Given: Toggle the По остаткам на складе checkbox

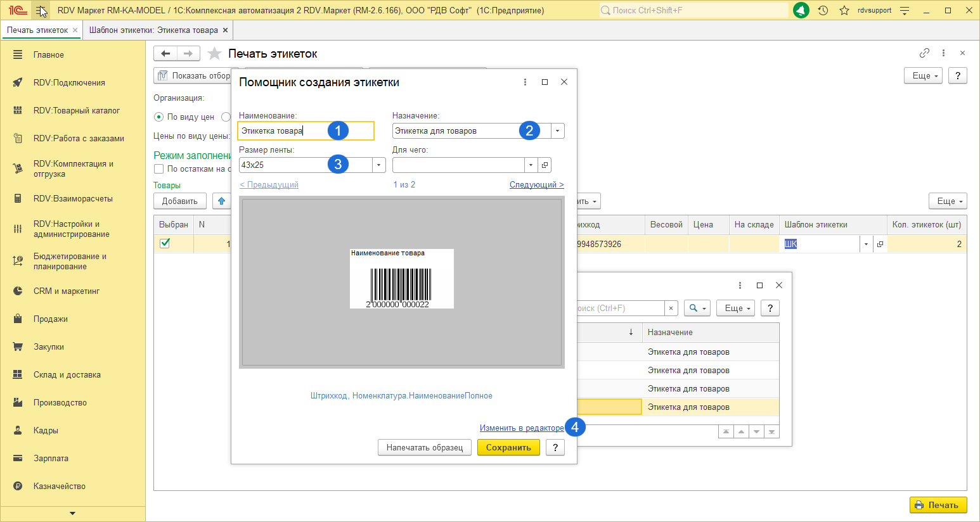Looking at the screenshot, I should (x=159, y=169).
